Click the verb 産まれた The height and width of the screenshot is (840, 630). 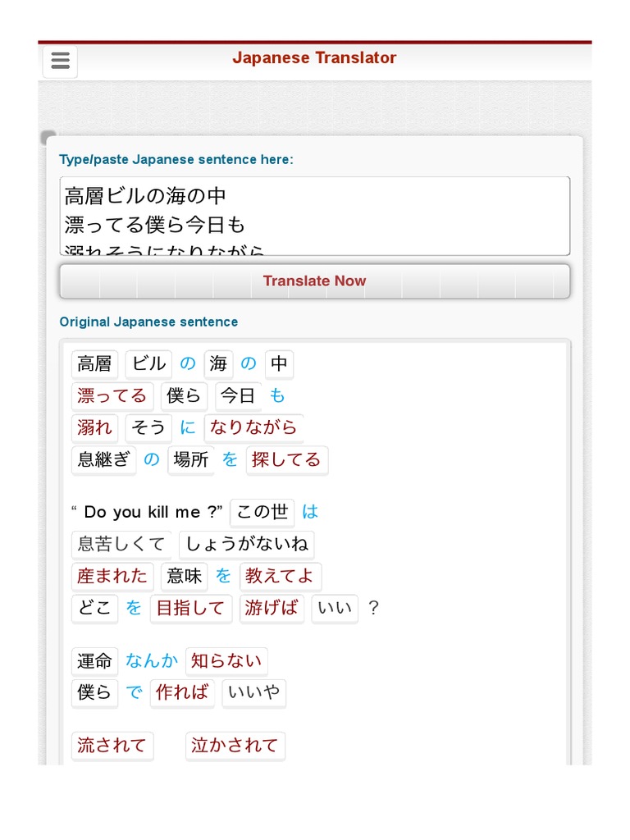pos(112,576)
